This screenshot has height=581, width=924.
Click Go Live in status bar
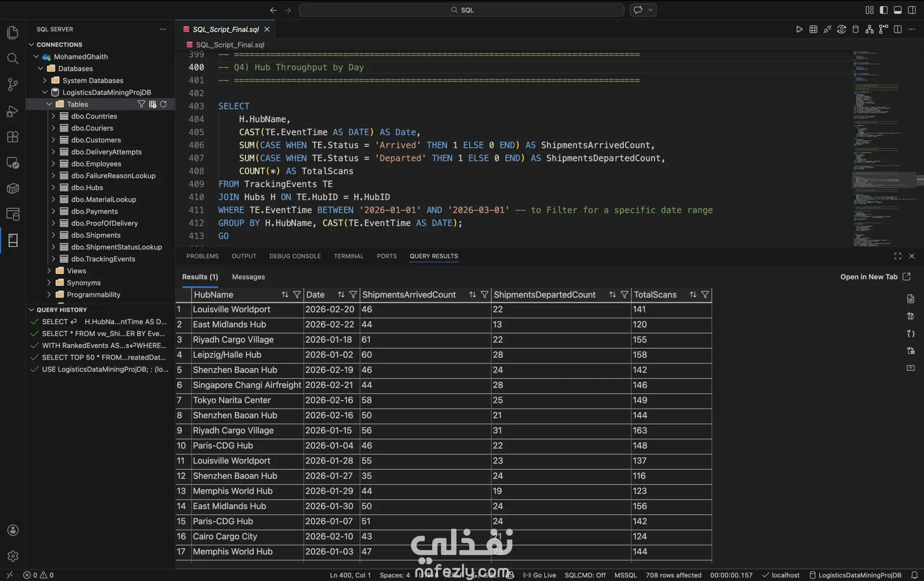[x=539, y=575]
